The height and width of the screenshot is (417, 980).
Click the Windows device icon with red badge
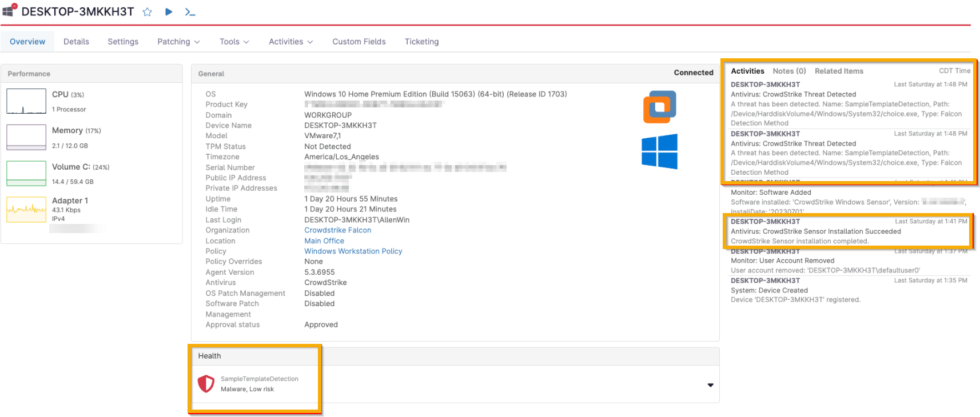coord(9,10)
